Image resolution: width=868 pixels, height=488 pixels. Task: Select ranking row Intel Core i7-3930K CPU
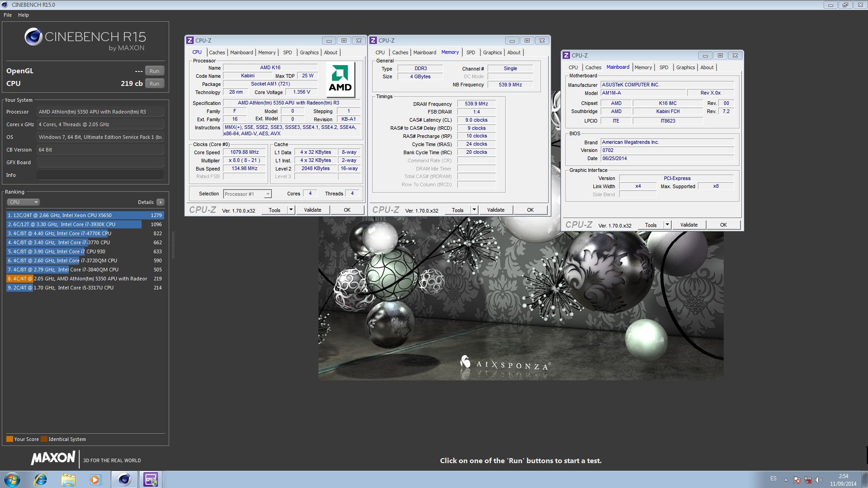pos(85,224)
